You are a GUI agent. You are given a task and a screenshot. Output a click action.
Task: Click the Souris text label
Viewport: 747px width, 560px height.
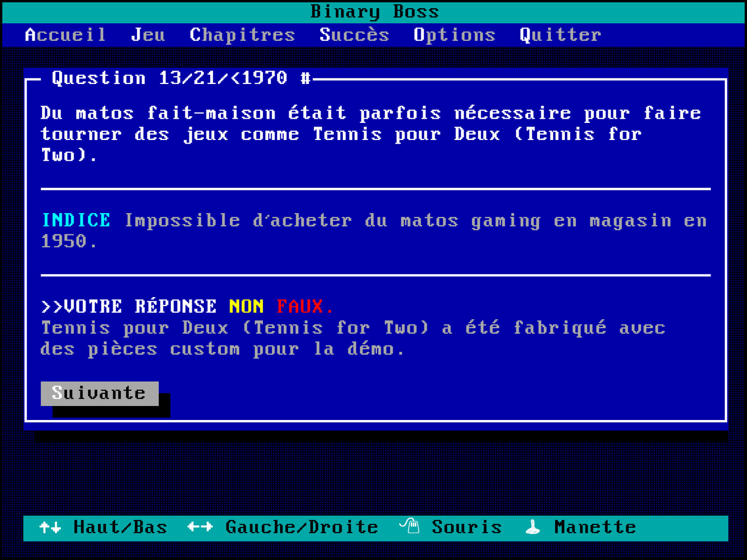pos(466,527)
